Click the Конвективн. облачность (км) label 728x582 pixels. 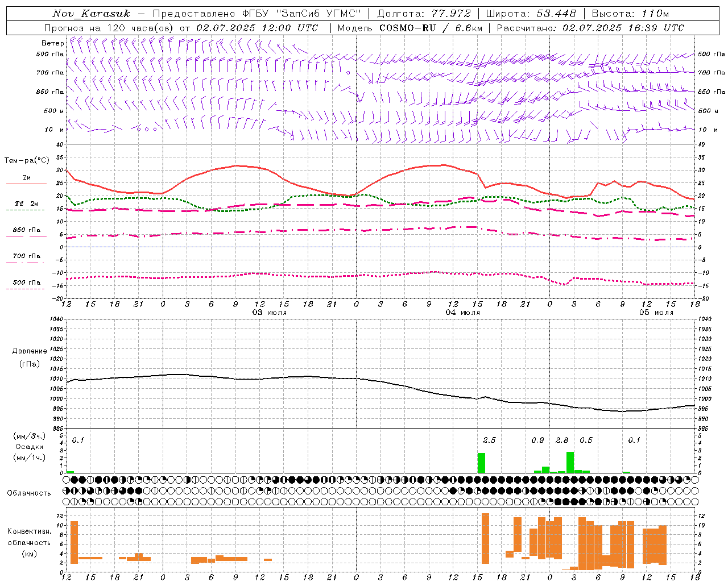point(29,542)
